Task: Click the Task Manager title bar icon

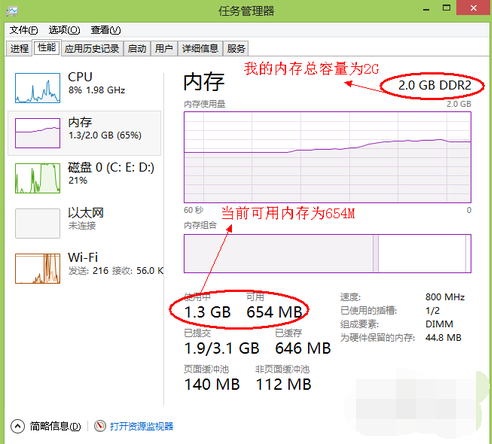Action: tap(12, 11)
